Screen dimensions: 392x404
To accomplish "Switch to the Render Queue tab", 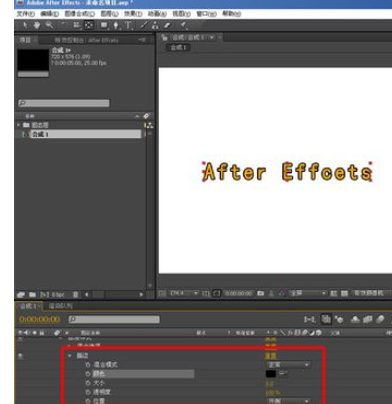I will click(60, 306).
